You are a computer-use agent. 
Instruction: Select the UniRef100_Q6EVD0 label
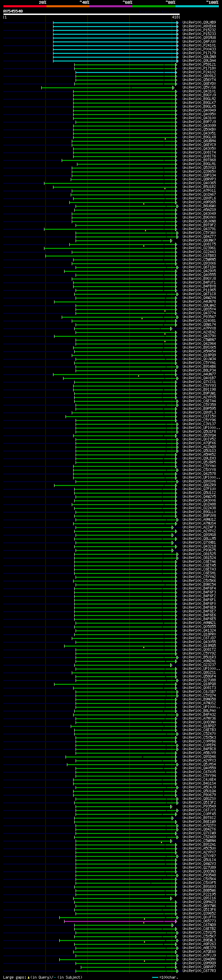tap(199, 84)
